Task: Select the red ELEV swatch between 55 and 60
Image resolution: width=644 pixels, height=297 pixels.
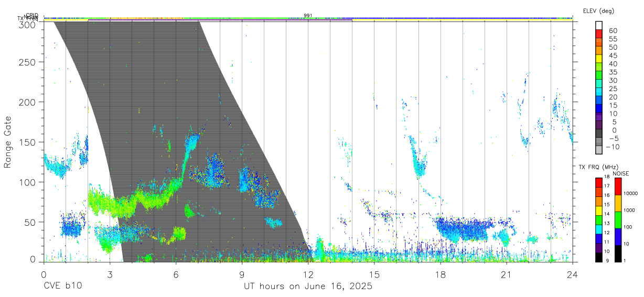Action: pyautogui.click(x=599, y=35)
